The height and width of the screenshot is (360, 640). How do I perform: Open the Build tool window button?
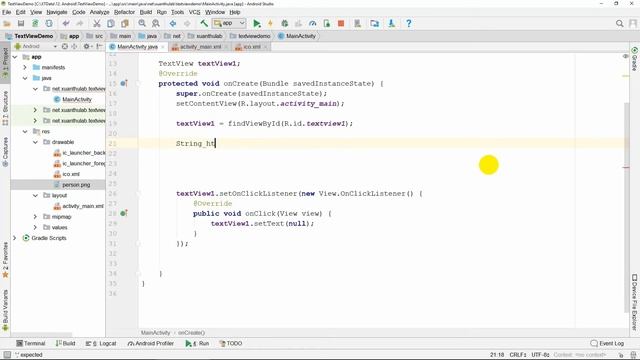click(x=65, y=344)
